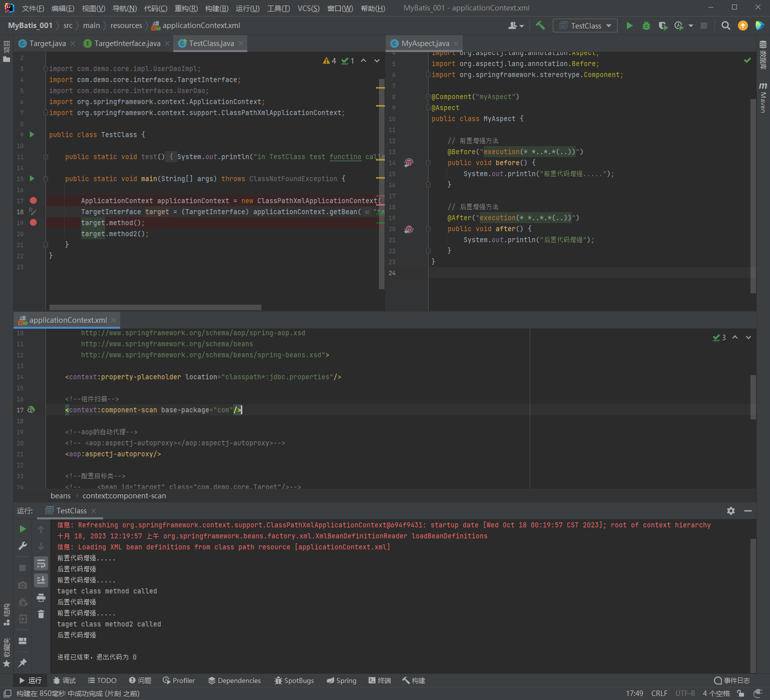Fold the before() method in MyAspect
This screenshot has width=770, height=700.
pyautogui.click(x=428, y=163)
